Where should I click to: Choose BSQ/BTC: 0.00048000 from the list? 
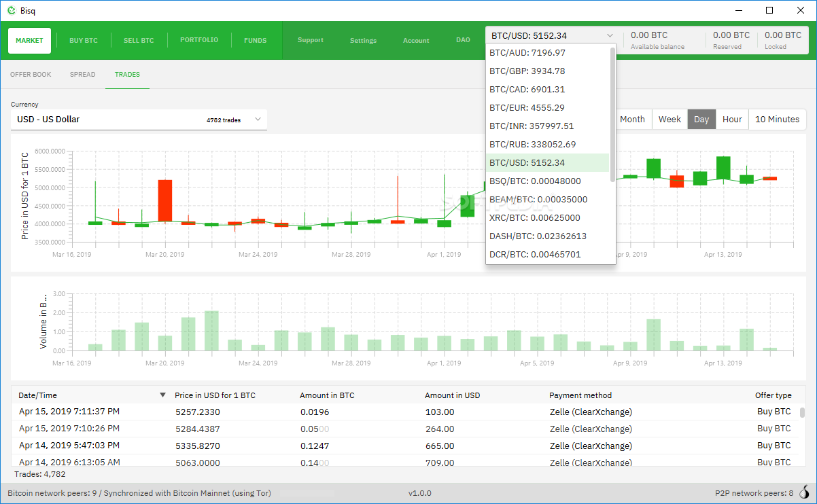tap(548, 181)
